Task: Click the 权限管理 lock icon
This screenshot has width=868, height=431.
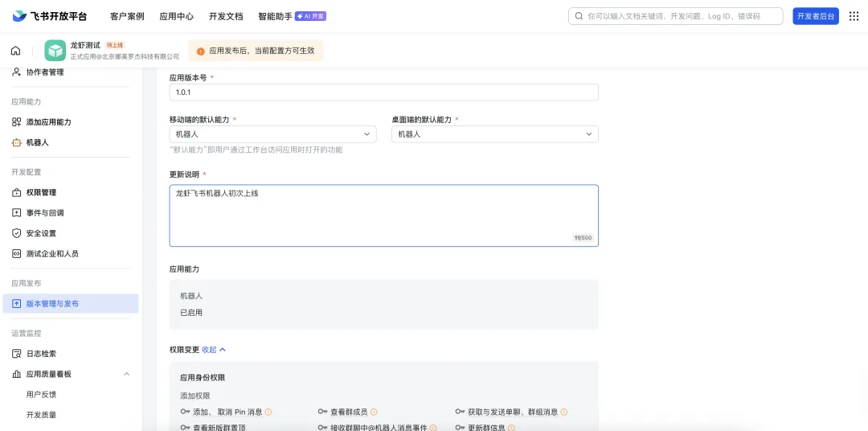Action: 16,192
